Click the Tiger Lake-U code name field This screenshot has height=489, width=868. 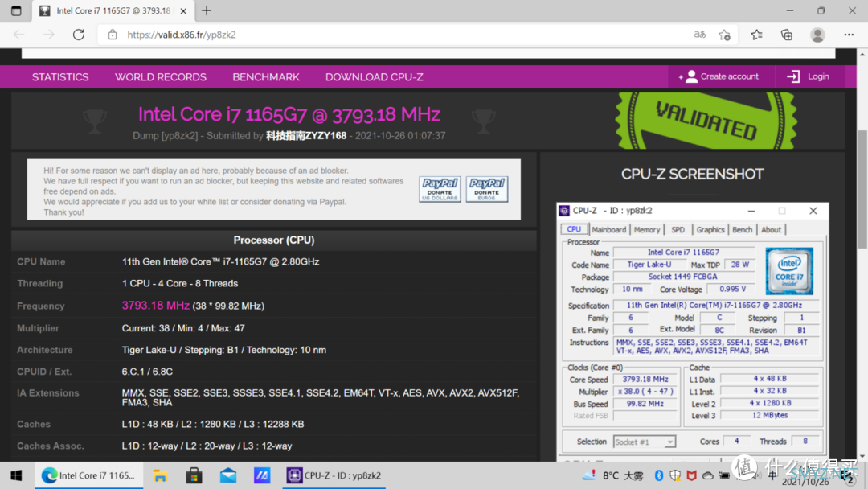click(649, 265)
